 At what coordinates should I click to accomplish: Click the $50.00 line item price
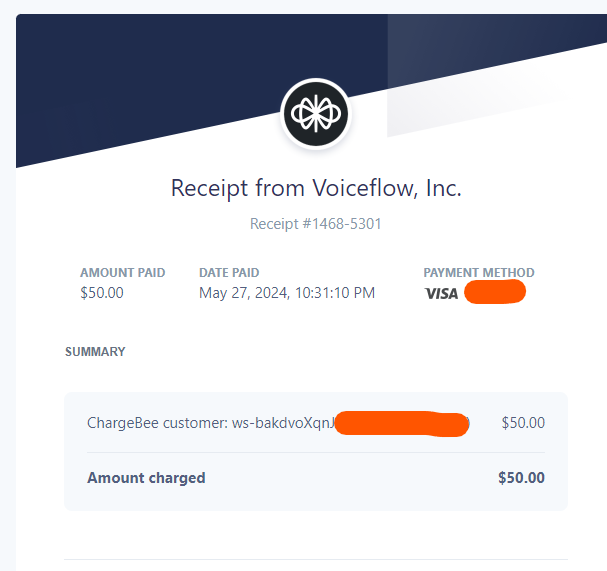pyautogui.click(x=523, y=423)
